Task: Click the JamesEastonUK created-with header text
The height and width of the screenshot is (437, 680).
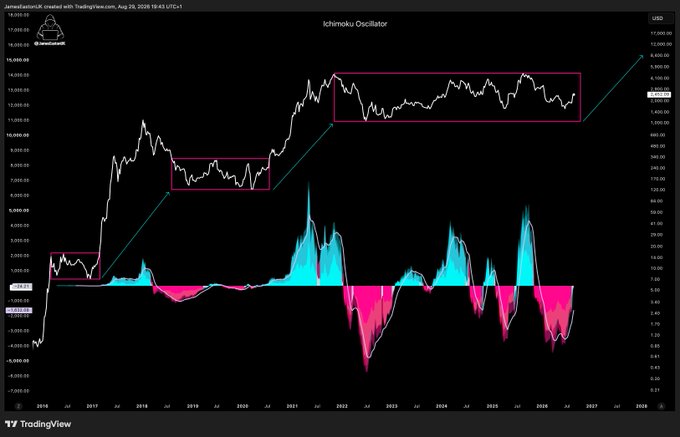Action: (92, 7)
